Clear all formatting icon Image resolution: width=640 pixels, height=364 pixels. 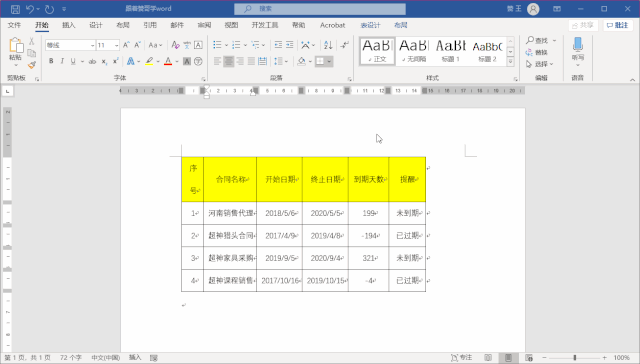tap(176, 45)
